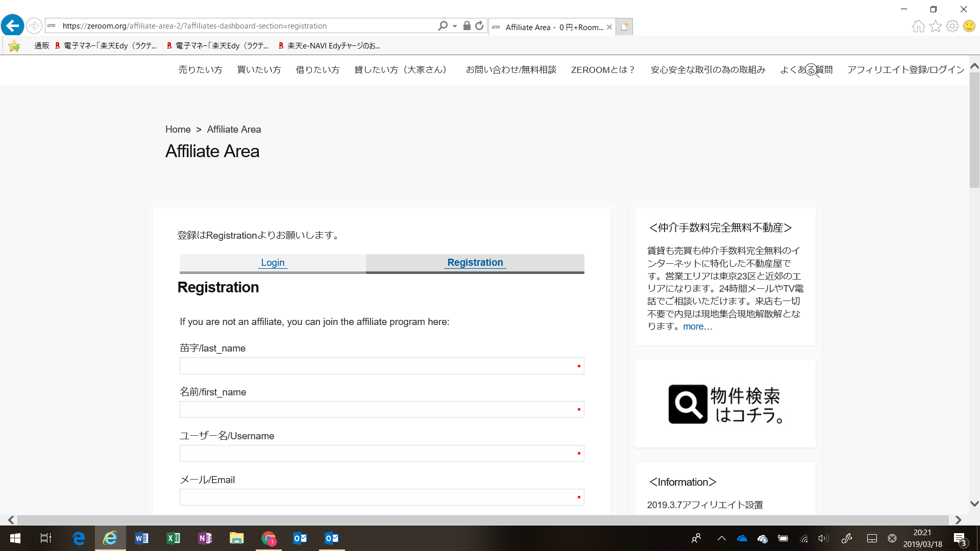The height and width of the screenshot is (551, 980).
Task: Open the 借りたい方 menu item
Action: (x=317, y=70)
